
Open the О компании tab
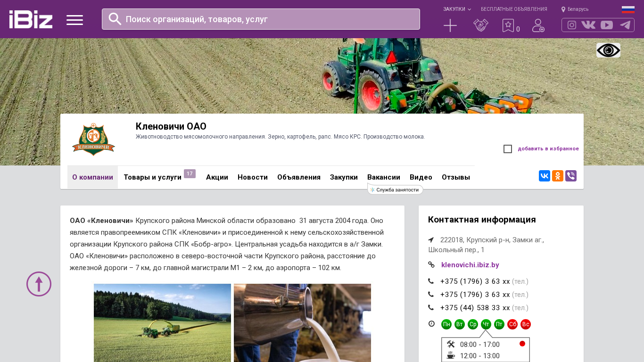92,177
